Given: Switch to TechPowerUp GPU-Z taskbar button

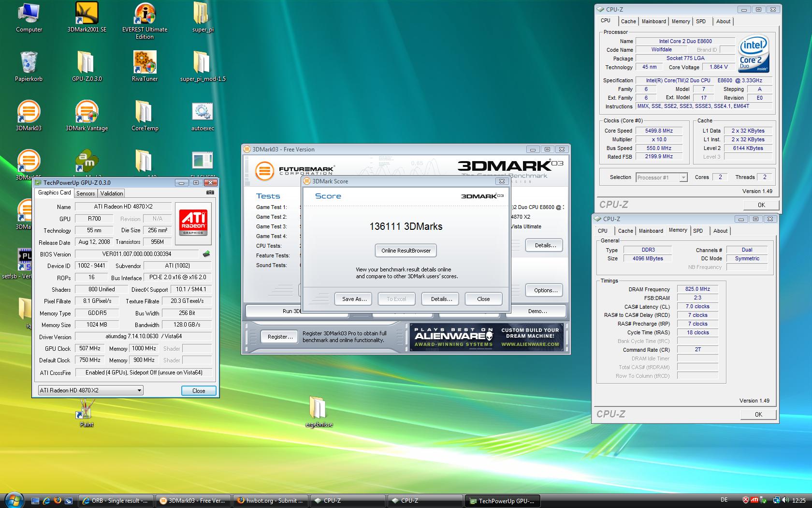Looking at the screenshot, I should (503, 501).
